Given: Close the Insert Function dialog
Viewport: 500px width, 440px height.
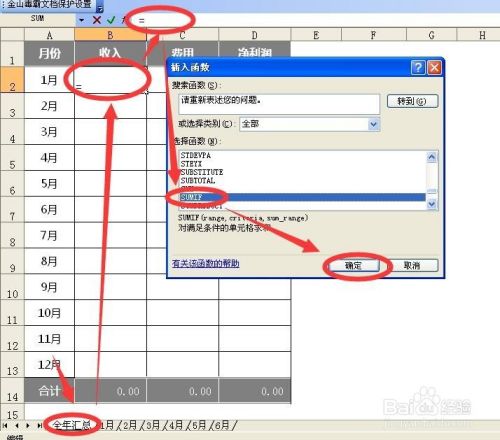Looking at the screenshot, I should [x=435, y=68].
